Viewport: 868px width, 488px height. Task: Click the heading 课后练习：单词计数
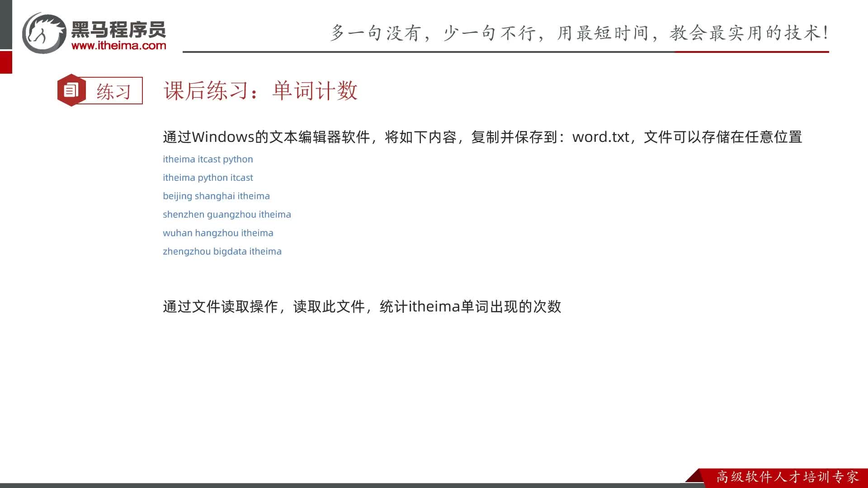261,91
